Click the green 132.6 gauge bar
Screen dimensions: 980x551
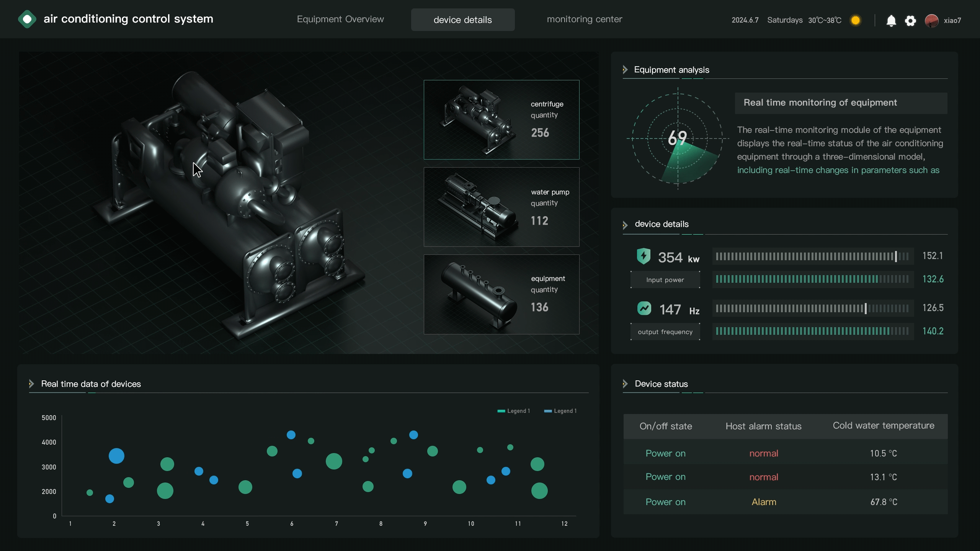click(813, 279)
